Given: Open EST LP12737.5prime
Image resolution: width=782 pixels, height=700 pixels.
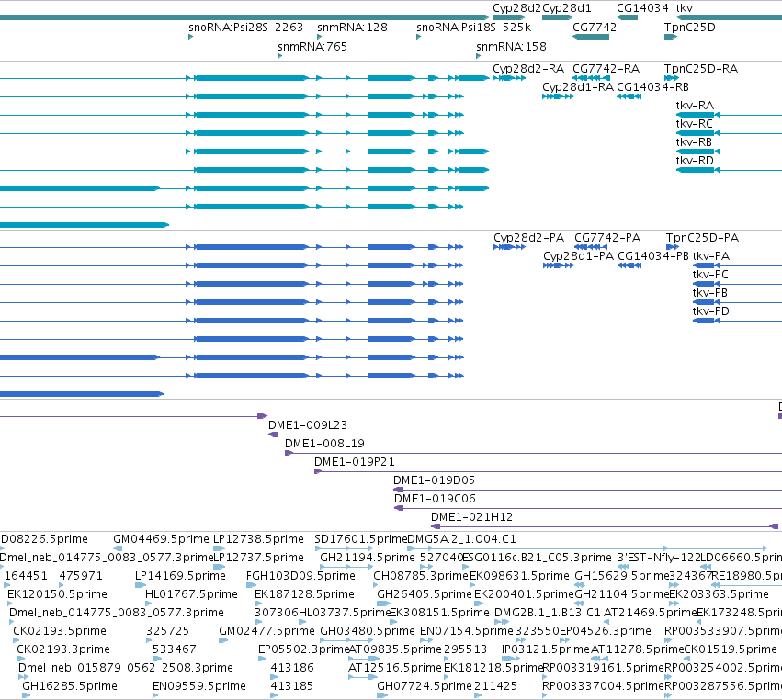Looking at the screenshot, I should click(x=258, y=558).
